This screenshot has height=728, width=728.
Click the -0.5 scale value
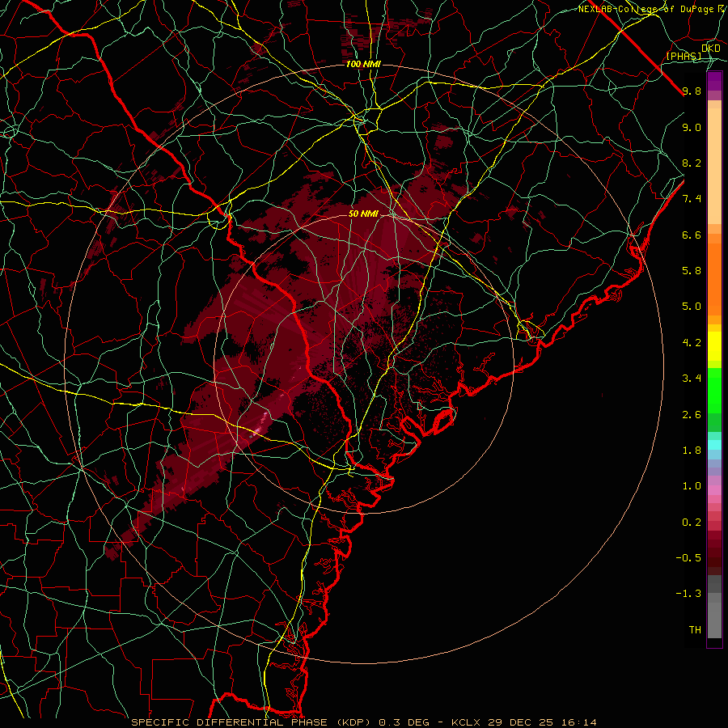pyautogui.click(x=688, y=558)
